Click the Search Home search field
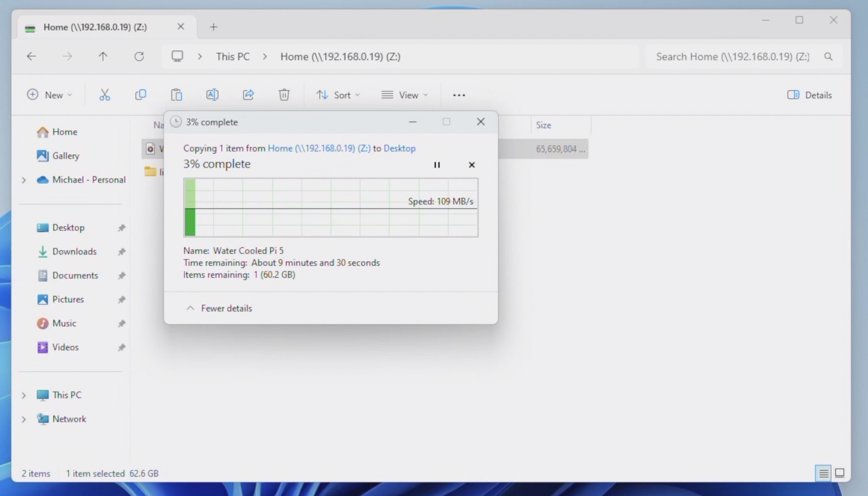The width and height of the screenshot is (868, 496). point(732,56)
